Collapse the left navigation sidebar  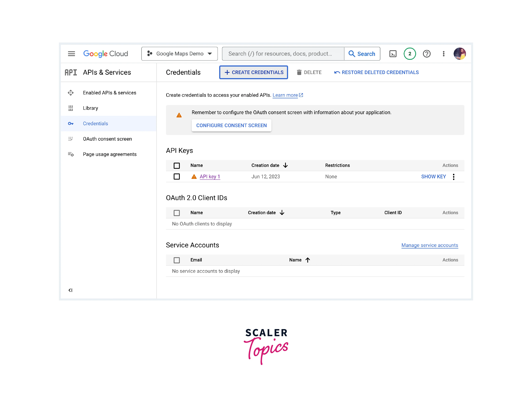(70, 290)
